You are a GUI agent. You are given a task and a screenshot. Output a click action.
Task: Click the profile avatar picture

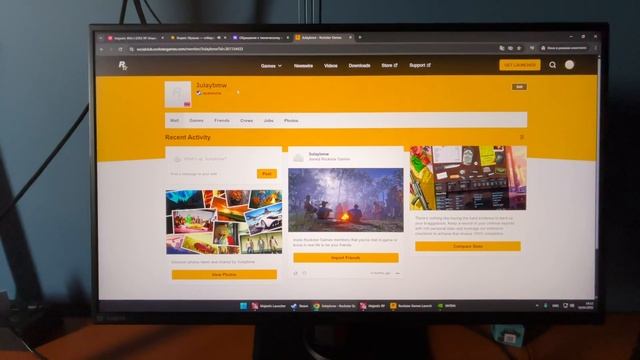(178, 94)
